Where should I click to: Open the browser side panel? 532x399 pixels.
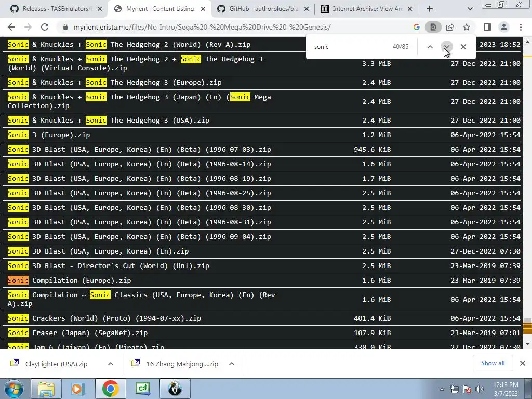[x=487, y=27]
